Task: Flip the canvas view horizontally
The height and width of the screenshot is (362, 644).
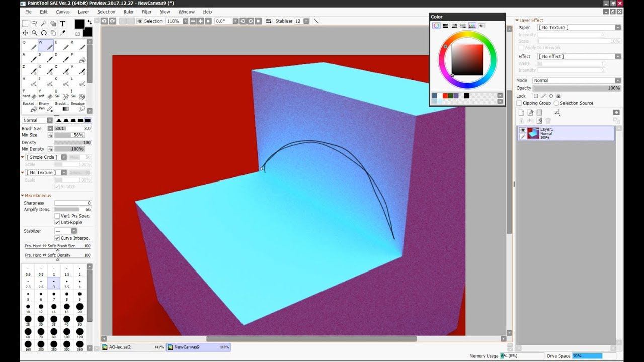Action: [268, 21]
